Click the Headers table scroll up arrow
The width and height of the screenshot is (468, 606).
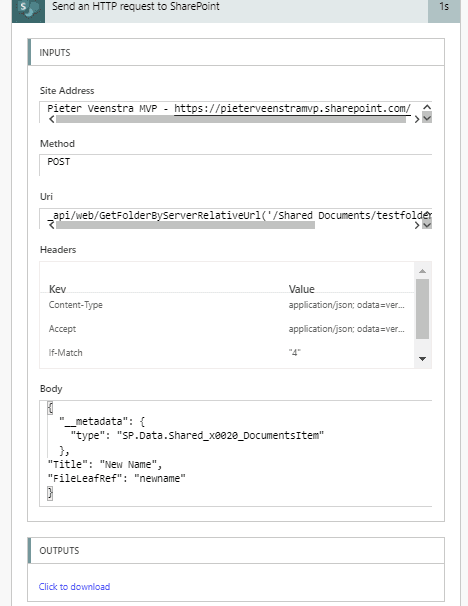422,271
